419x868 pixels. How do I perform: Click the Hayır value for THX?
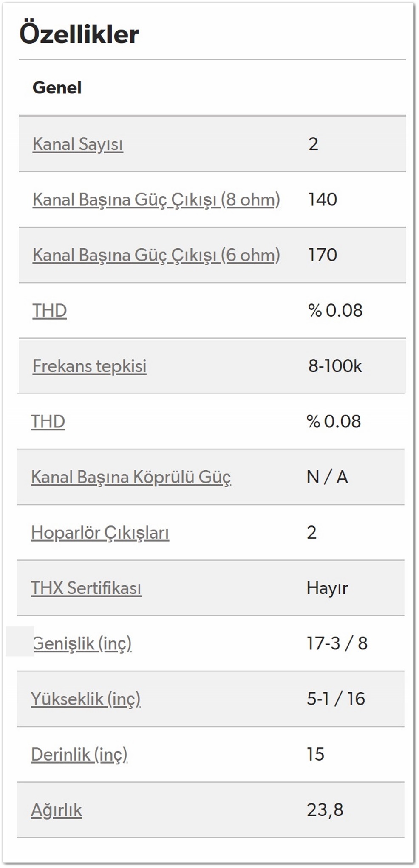(x=327, y=588)
